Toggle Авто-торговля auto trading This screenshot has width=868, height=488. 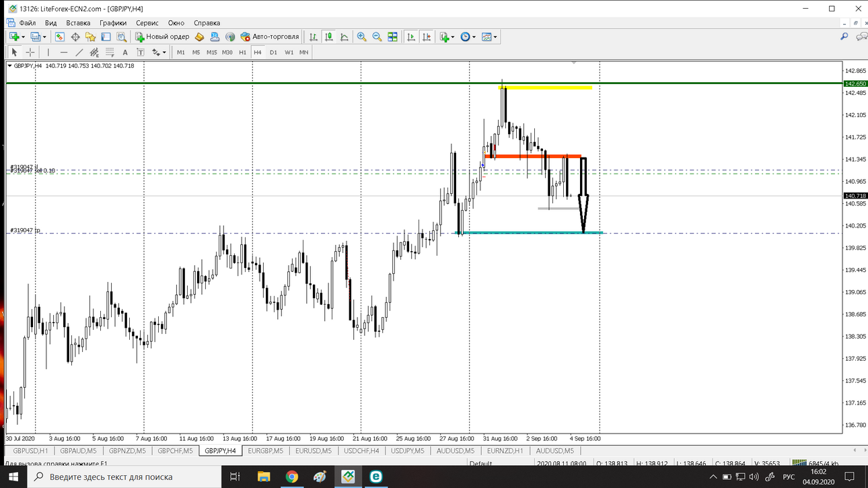pyautogui.click(x=270, y=37)
